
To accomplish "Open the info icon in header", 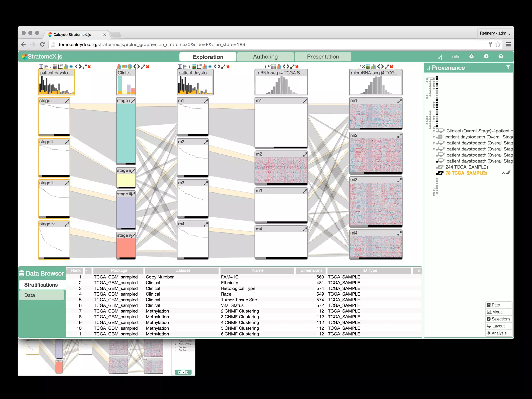I will 486,56.
